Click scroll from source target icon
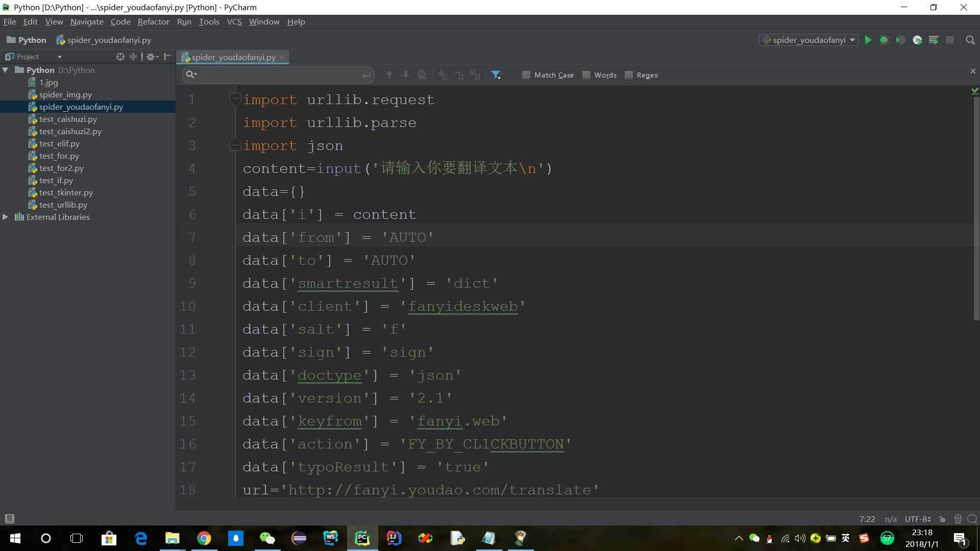Image resolution: width=980 pixels, height=551 pixels. click(x=120, y=57)
